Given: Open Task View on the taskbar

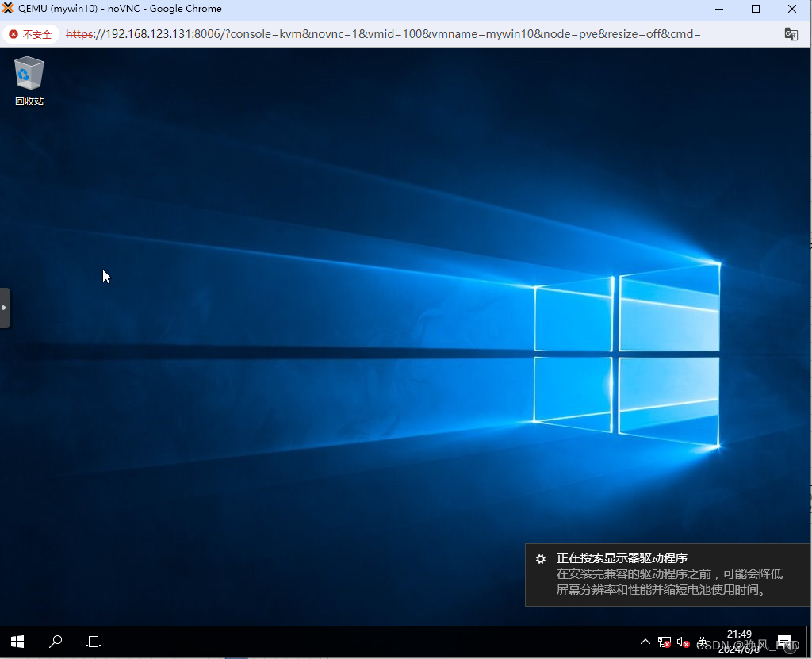Looking at the screenshot, I should [94, 642].
